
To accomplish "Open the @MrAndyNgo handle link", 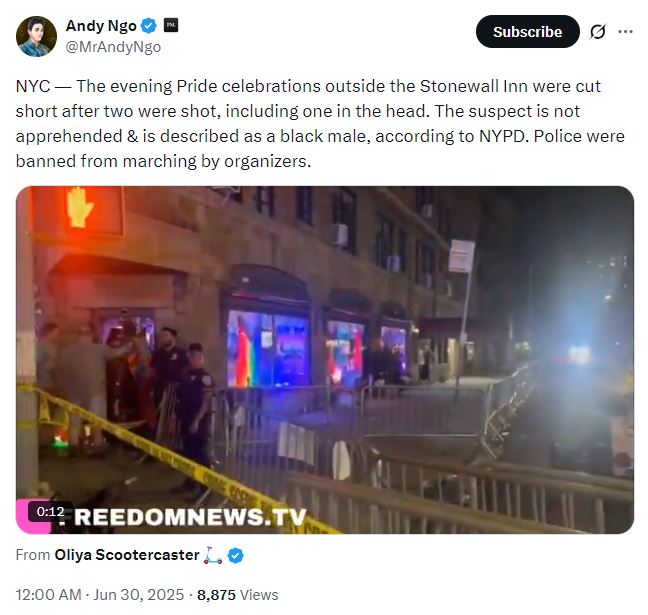I will coord(113,47).
